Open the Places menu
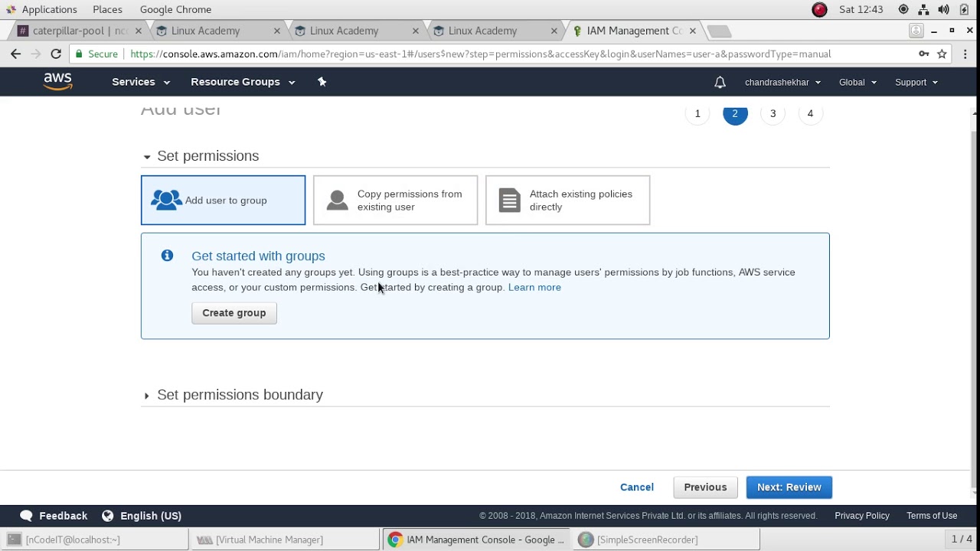 pos(107,9)
